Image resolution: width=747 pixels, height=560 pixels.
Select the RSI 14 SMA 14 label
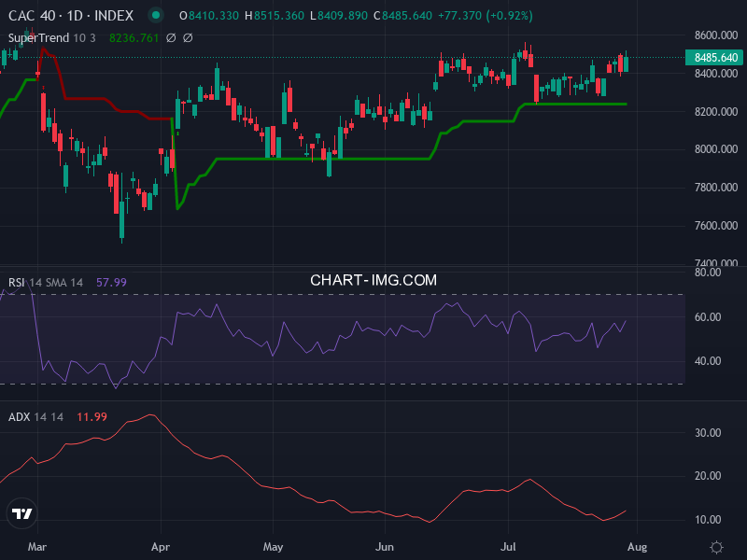pos(46,283)
